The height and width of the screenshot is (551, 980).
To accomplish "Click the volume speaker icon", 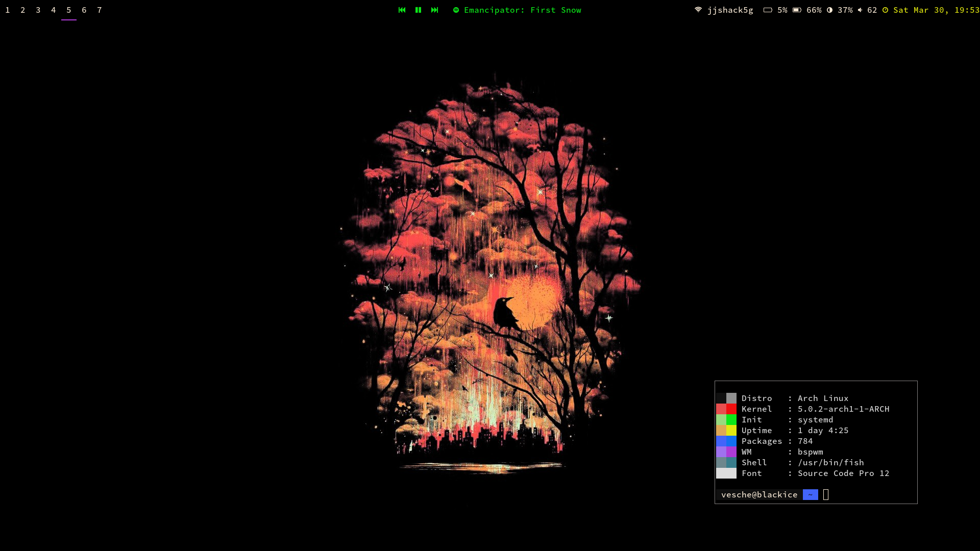I will coord(860,10).
